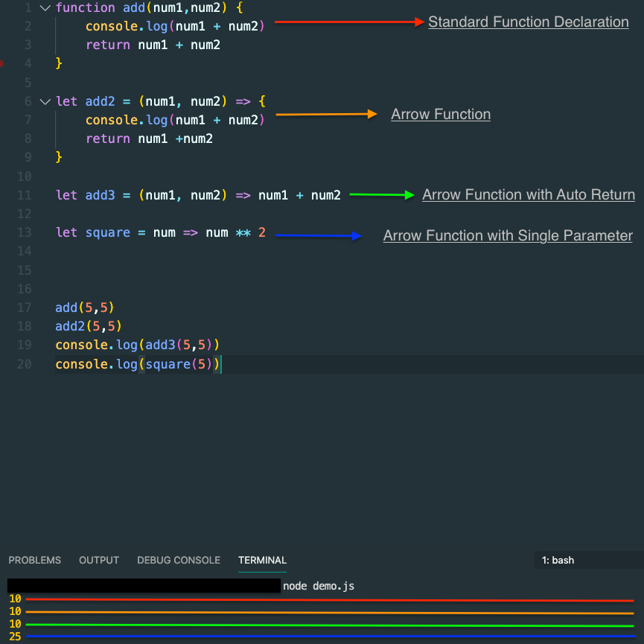Collapse the add2 arrow function fold chevron
Viewport: 644px width, 644px height.
click(x=45, y=101)
